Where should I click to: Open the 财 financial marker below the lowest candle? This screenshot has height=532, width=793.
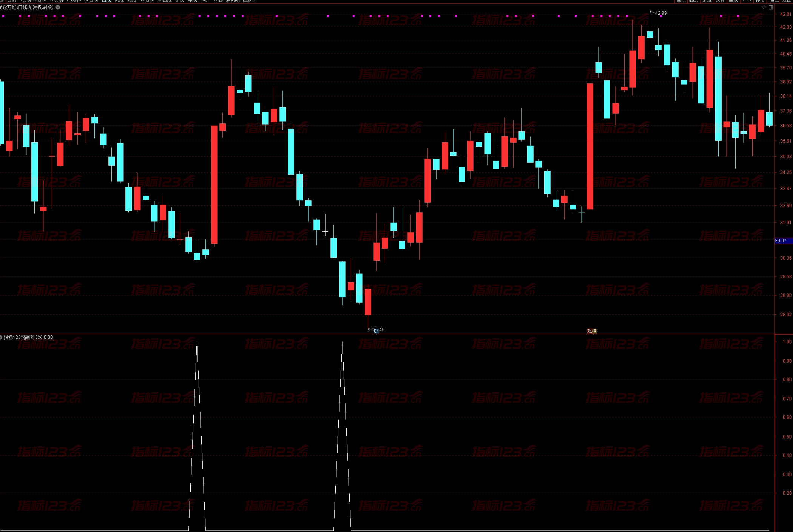click(x=376, y=331)
